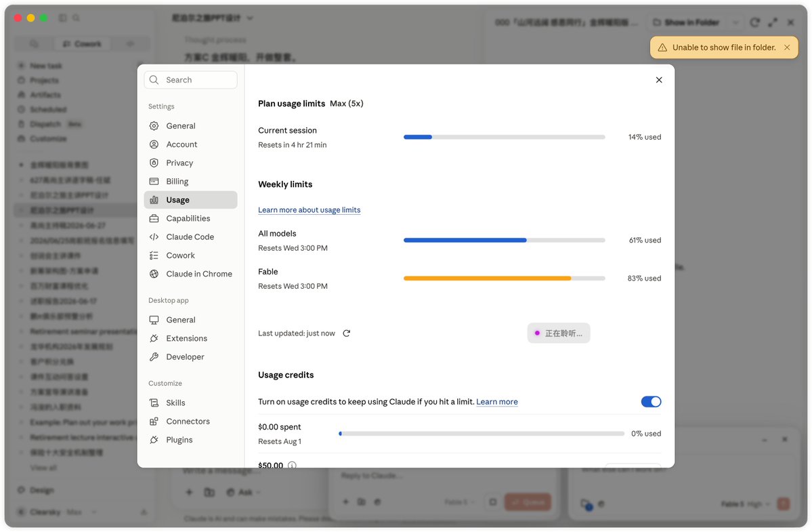The image size is (812, 532).
Task: Click the search magnifier in the main window title bar
Action: 76,18
